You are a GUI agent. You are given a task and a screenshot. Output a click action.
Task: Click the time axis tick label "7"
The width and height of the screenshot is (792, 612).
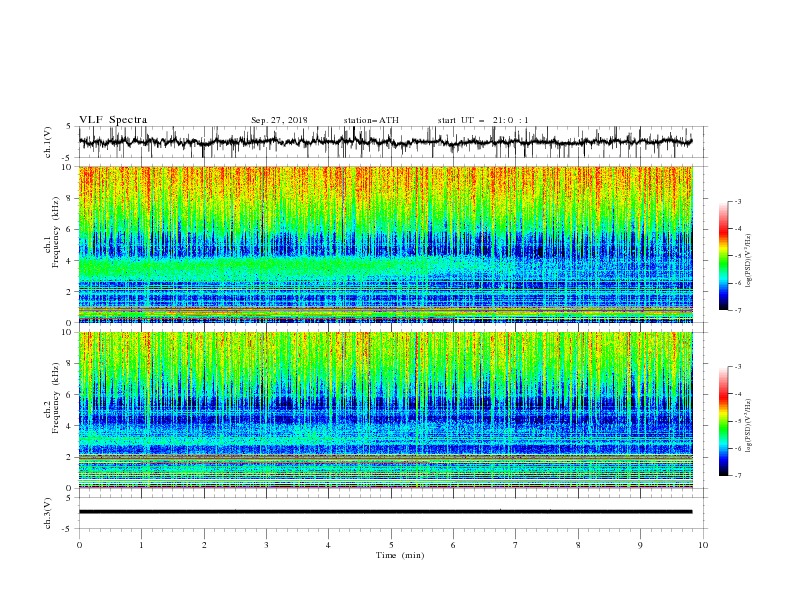[516, 545]
